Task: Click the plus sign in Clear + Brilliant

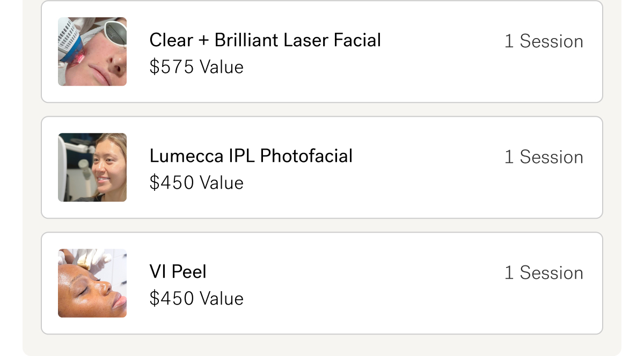Action: (203, 41)
